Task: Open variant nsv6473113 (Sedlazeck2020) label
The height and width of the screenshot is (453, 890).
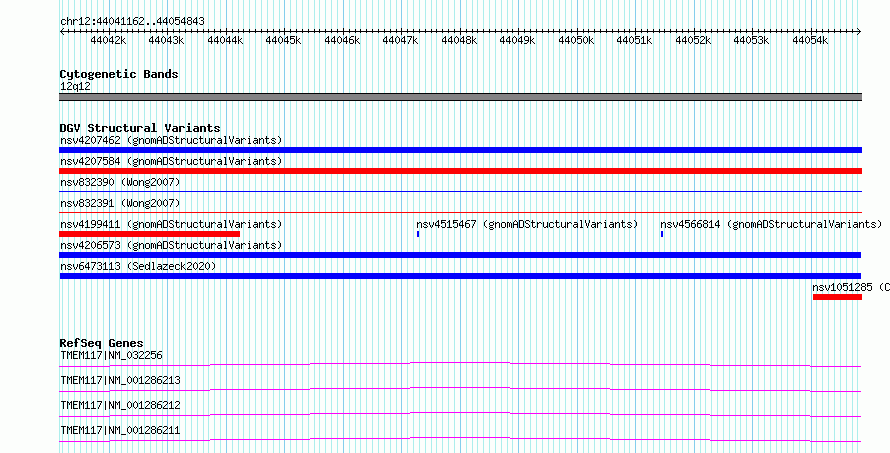Action: 138,266
